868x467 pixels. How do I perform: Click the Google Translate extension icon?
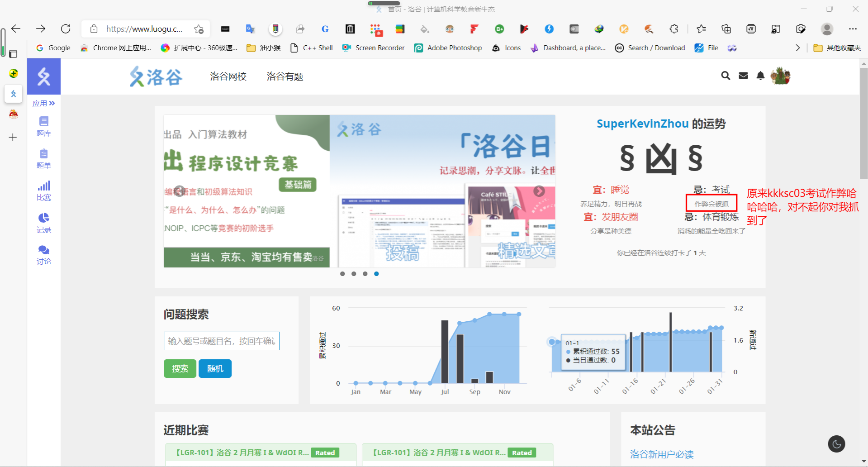250,29
